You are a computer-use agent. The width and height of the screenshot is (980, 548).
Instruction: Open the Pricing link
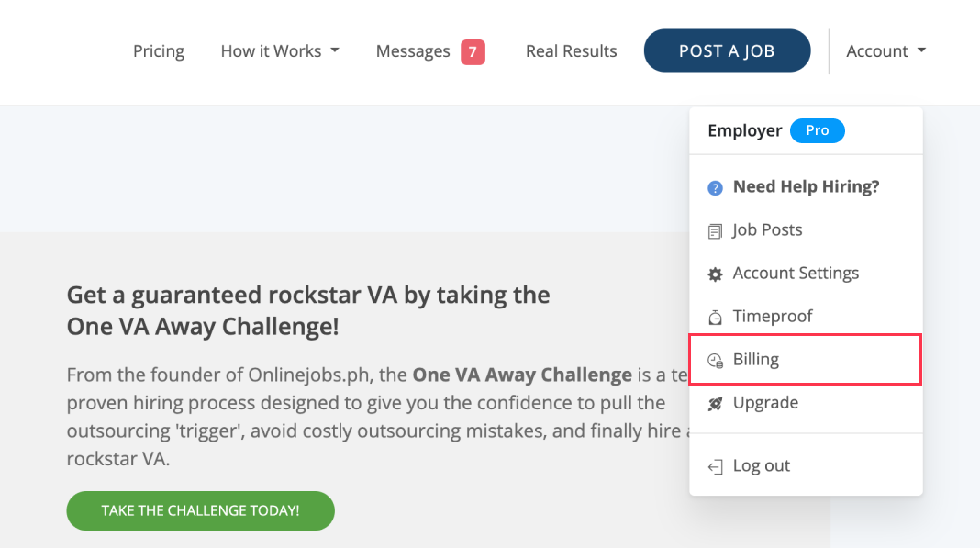[159, 51]
